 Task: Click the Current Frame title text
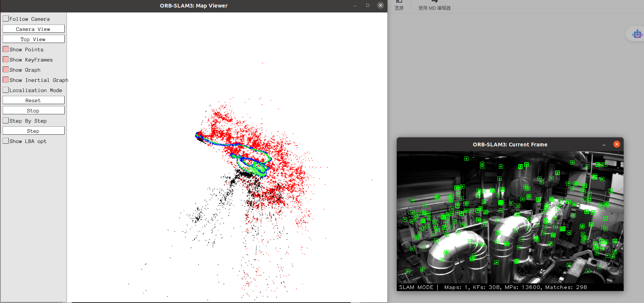tap(510, 145)
